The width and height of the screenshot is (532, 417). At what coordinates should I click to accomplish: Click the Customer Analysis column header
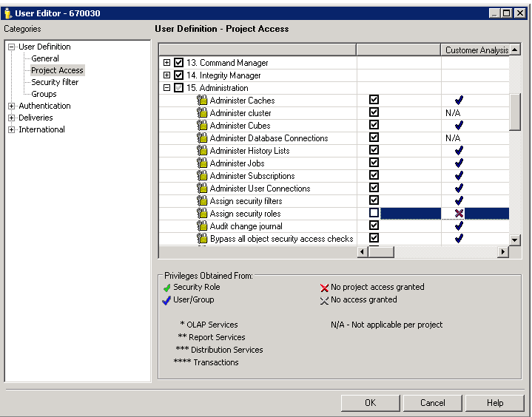[475, 50]
